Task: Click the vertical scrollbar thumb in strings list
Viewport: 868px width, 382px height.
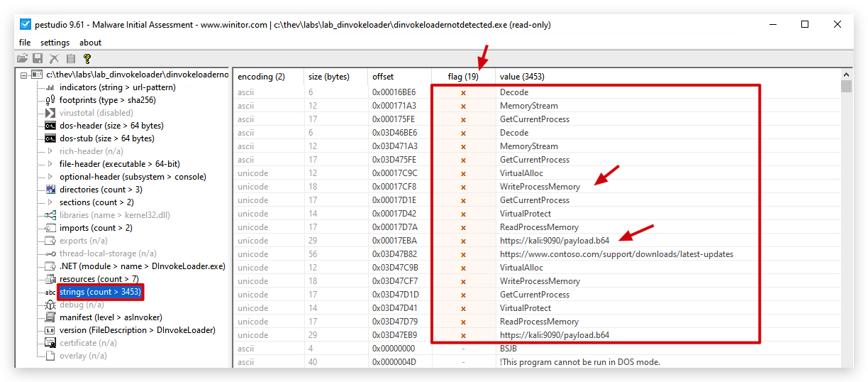Action: pyautogui.click(x=846, y=87)
